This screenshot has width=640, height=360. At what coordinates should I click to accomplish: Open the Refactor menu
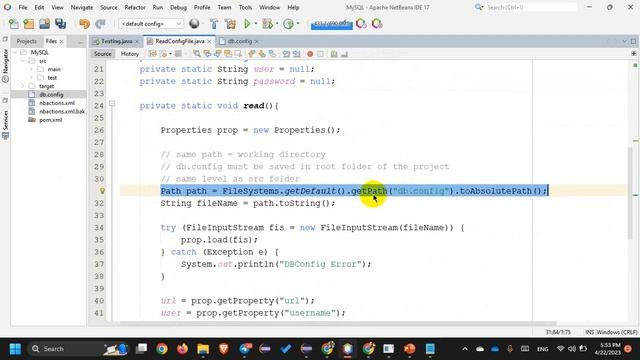[135, 7]
